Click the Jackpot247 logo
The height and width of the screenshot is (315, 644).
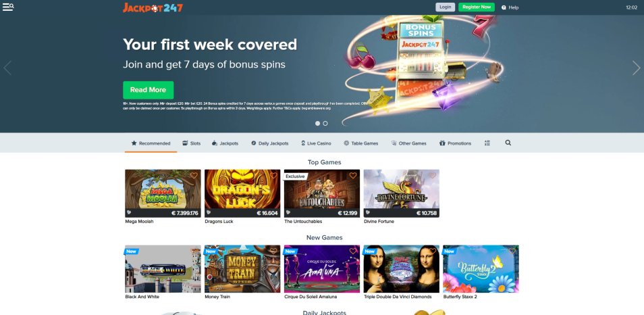pyautogui.click(x=153, y=7)
